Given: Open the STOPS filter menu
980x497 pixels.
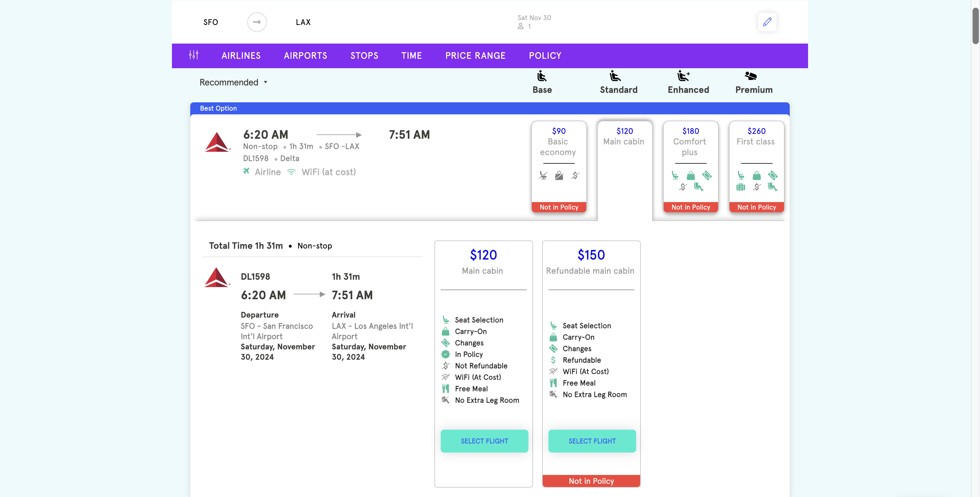Looking at the screenshot, I should (x=364, y=56).
